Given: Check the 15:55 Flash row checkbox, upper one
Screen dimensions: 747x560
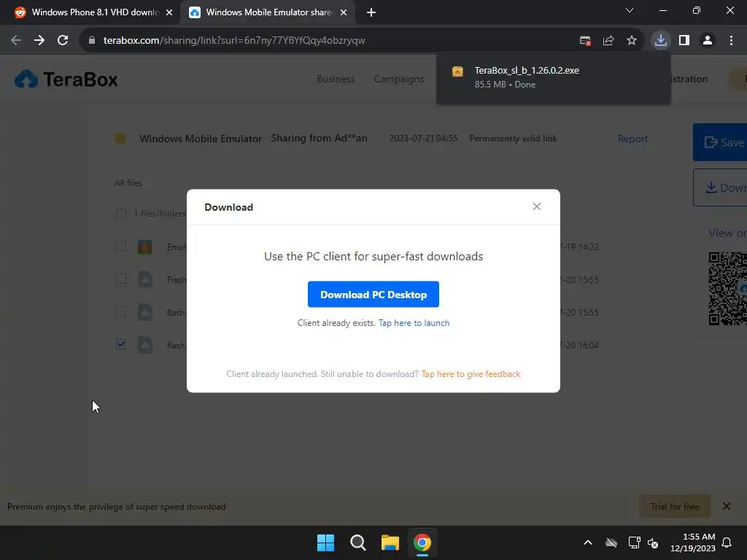Looking at the screenshot, I should (121, 279).
